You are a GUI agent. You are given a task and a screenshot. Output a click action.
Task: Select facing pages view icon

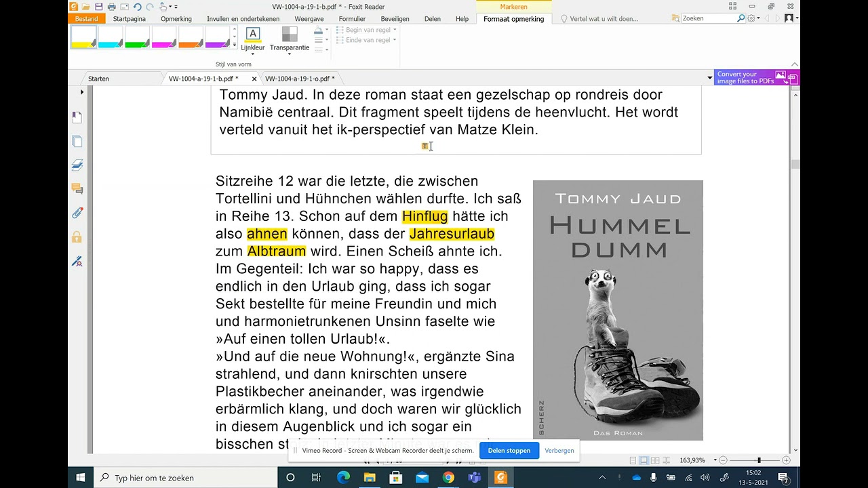click(654, 460)
